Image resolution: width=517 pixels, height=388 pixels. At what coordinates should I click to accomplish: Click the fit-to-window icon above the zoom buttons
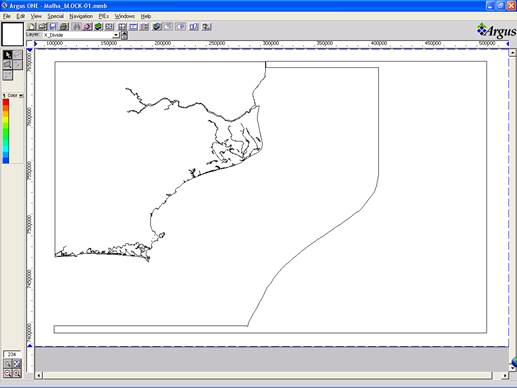(17, 364)
